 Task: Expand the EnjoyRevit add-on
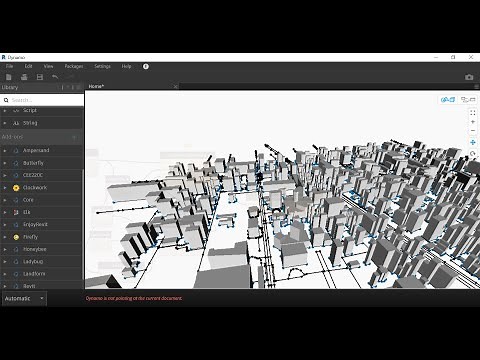tap(5, 225)
